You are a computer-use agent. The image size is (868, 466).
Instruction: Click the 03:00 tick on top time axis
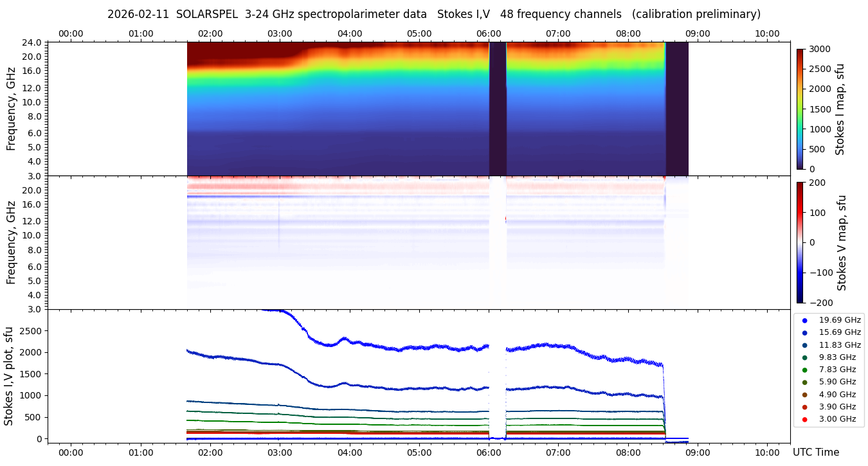tap(280, 34)
